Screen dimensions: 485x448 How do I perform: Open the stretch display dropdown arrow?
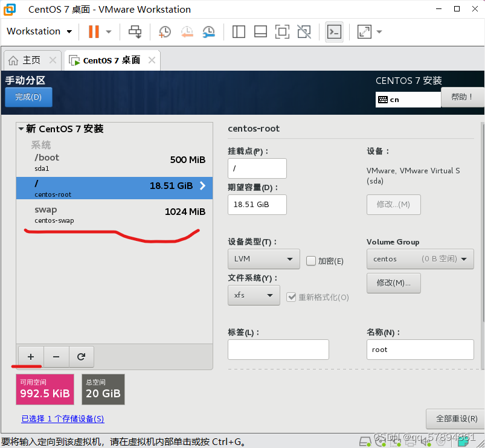pyautogui.click(x=379, y=31)
